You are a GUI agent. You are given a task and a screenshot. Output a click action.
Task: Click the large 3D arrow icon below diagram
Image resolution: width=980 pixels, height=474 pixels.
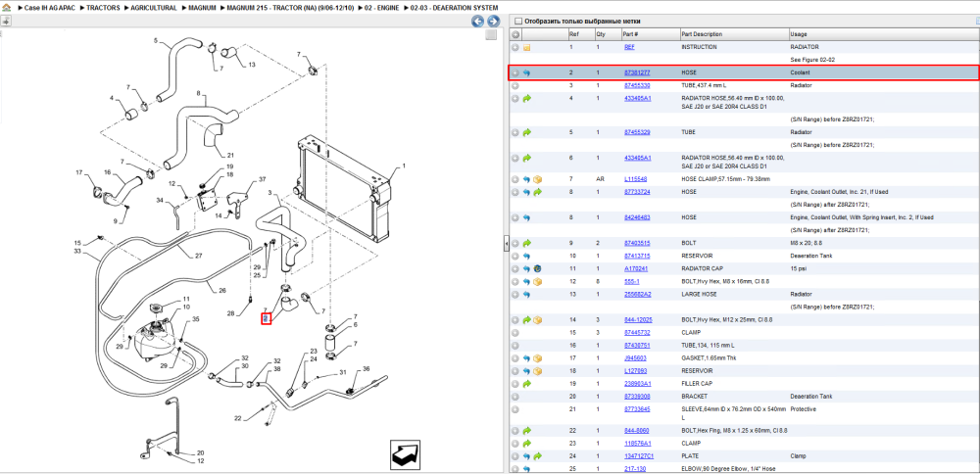click(407, 454)
